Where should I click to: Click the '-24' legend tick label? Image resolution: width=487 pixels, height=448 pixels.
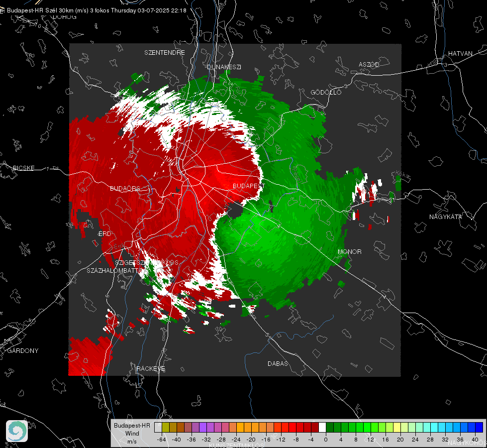pyautogui.click(x=236, y=440)
